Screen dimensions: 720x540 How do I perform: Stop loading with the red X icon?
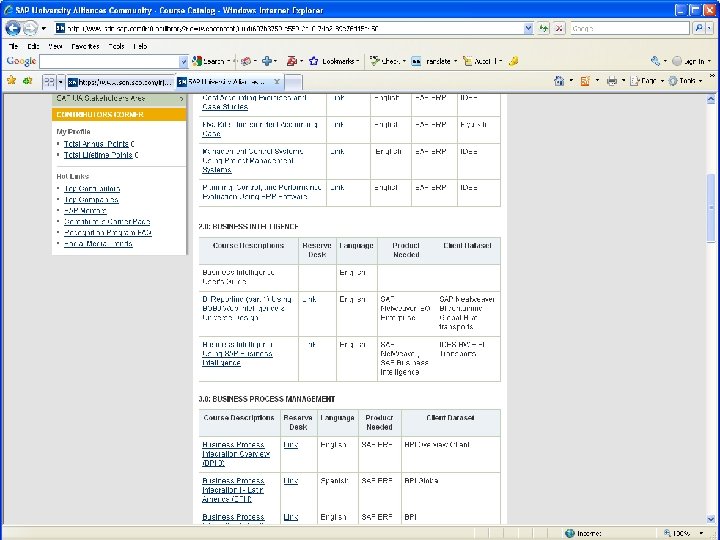click(x=559, y=28)
